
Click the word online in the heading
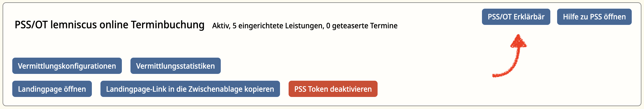114,25
